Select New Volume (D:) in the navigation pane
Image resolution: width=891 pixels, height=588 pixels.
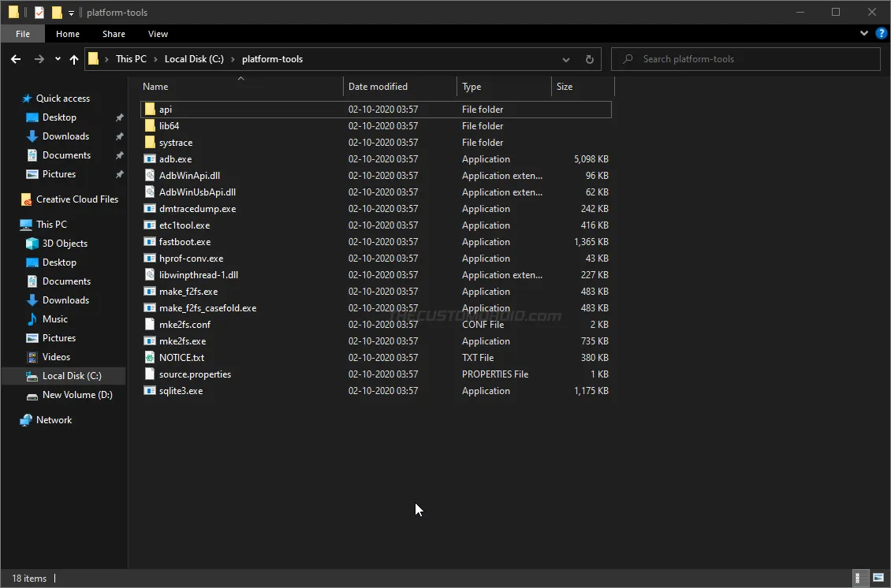point(77,394)
